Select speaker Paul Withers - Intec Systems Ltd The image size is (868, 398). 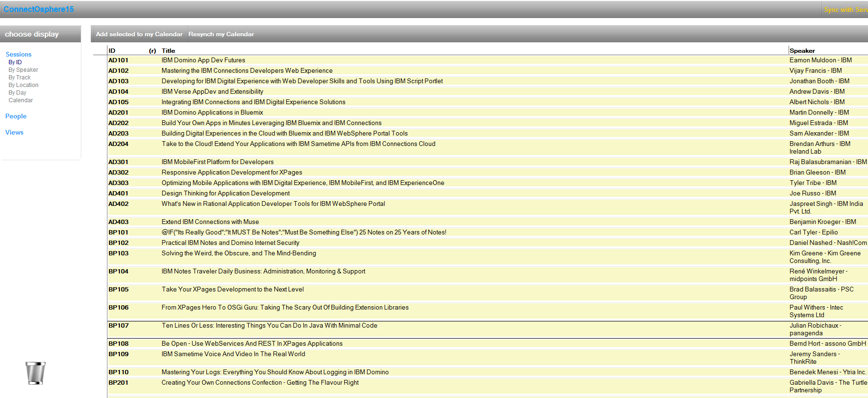click(817, 311)
